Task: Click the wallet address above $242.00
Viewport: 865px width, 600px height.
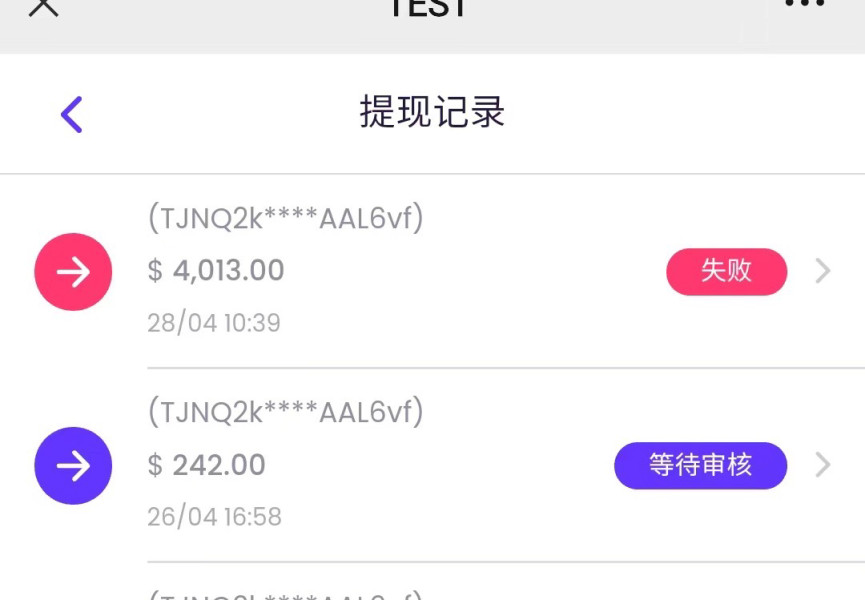Action: point(286,412)
